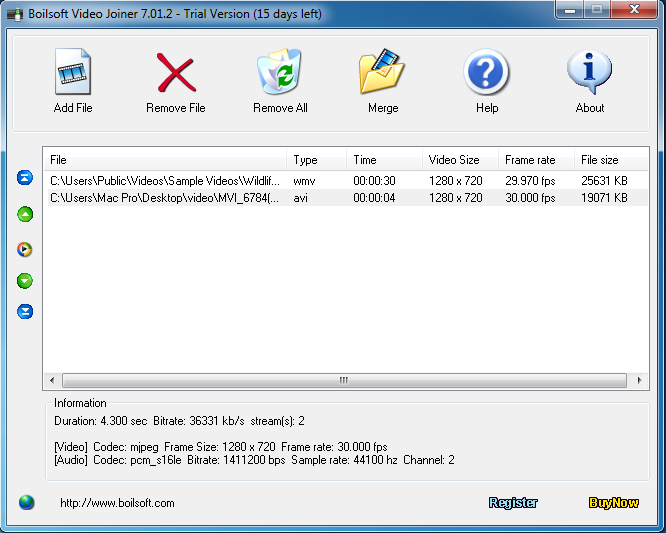Click the [Video] Codec mjpeg line

[220, 447]
